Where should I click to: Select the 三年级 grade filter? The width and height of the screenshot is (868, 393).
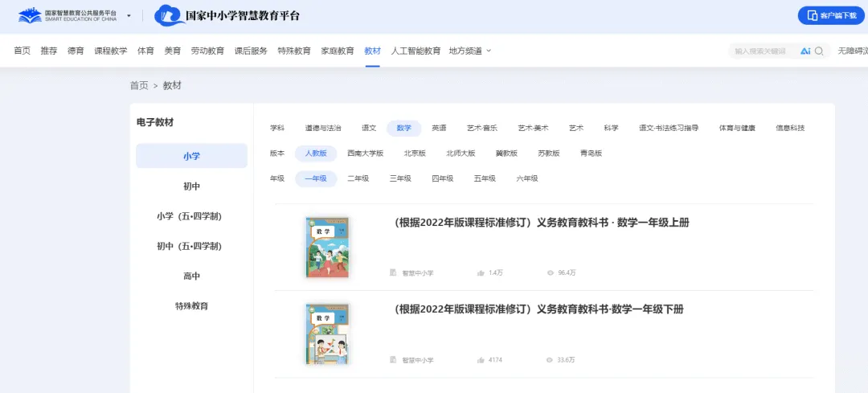[x=400, y=178]
